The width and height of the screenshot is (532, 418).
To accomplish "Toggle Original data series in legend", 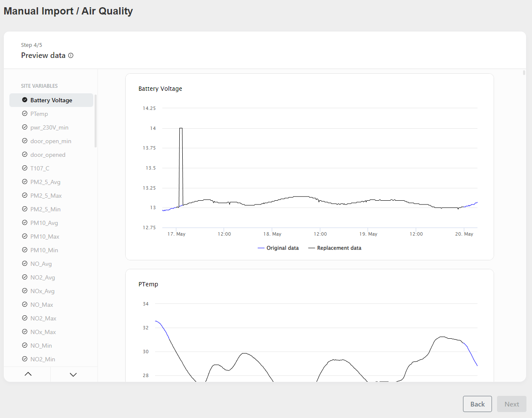I will click(278, 248).
